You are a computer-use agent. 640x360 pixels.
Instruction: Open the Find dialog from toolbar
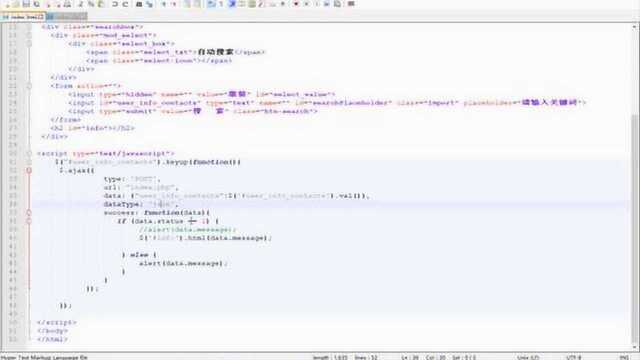[x=139, y=4]
